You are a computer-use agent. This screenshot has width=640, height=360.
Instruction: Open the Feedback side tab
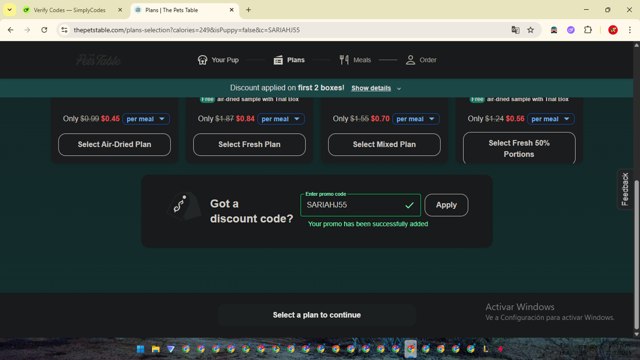coord(625,189)
